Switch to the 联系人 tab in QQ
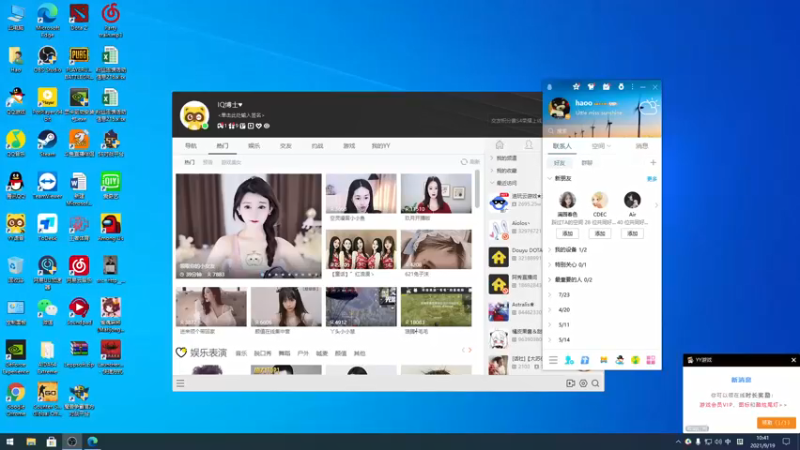800x450 pixels. 562,146
